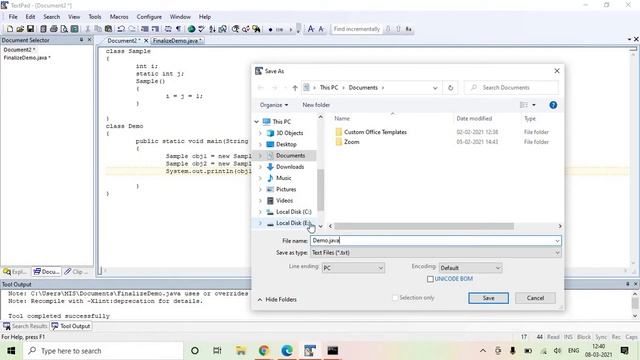Click the Undo toolbar icon

click(x=121, y=29)
